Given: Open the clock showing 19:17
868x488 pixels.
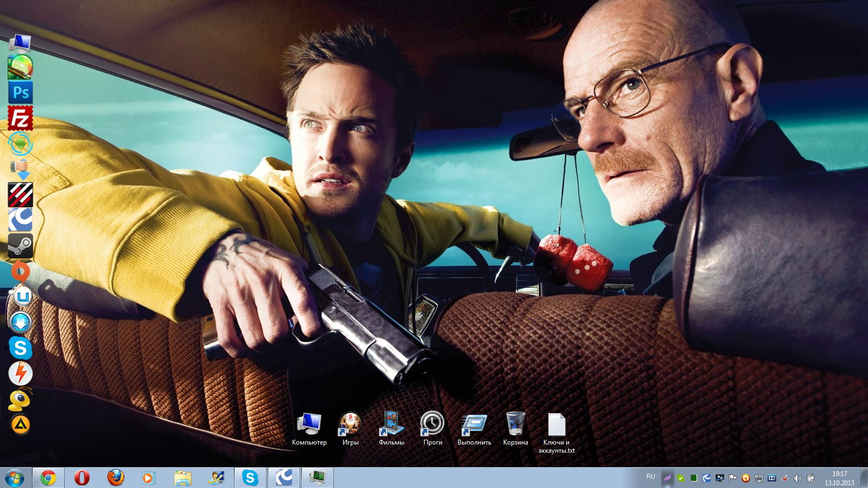Looking at the screenshot, I should pyautogui.click(x=839, y=478).
